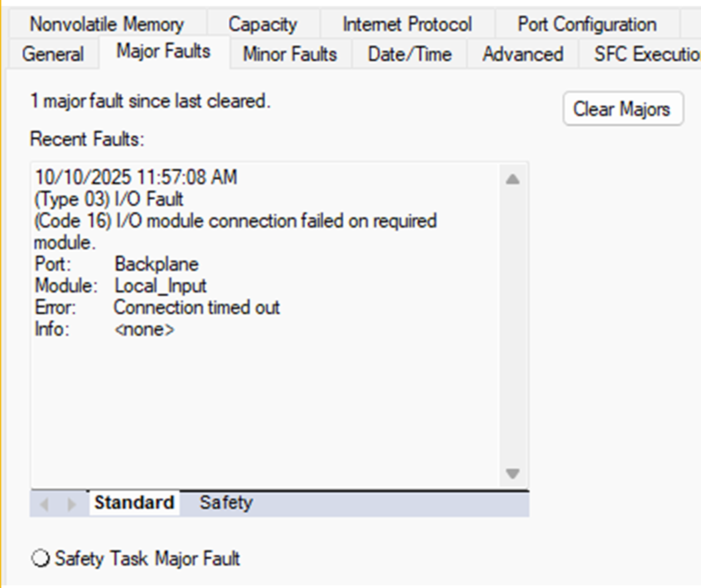The image size is (701, 588).
Task: Click the right tab-scroll arrow below fault list
Action: tap(72, 504)
